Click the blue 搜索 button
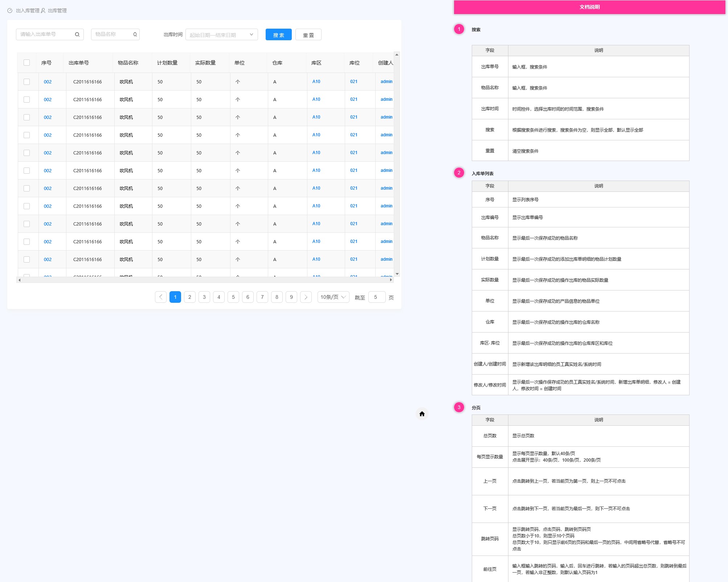The height and width of the screenshot is (582, 728). [x=278, y=34]
